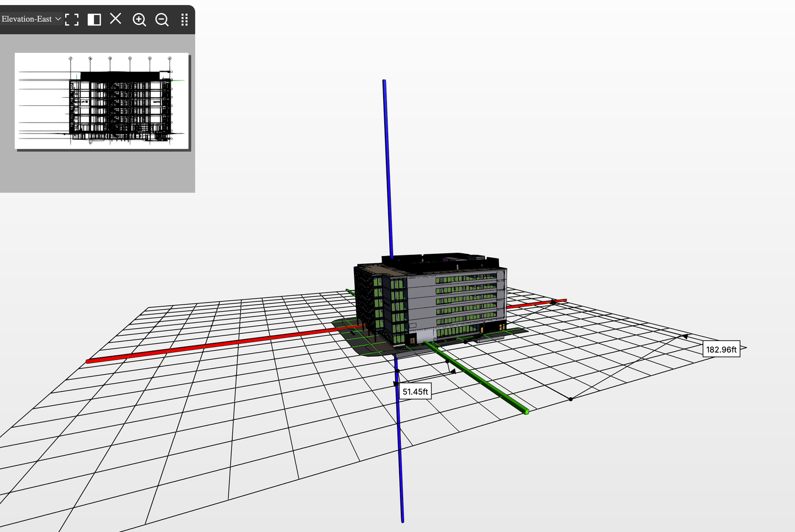Click the fullscreen icon in panel toolbar

[72, 20]
